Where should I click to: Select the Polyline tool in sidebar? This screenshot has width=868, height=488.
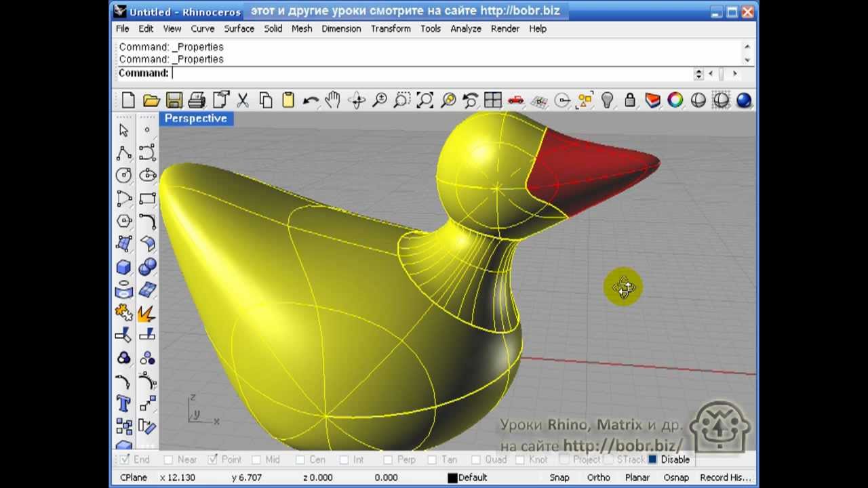pos(123,153)
